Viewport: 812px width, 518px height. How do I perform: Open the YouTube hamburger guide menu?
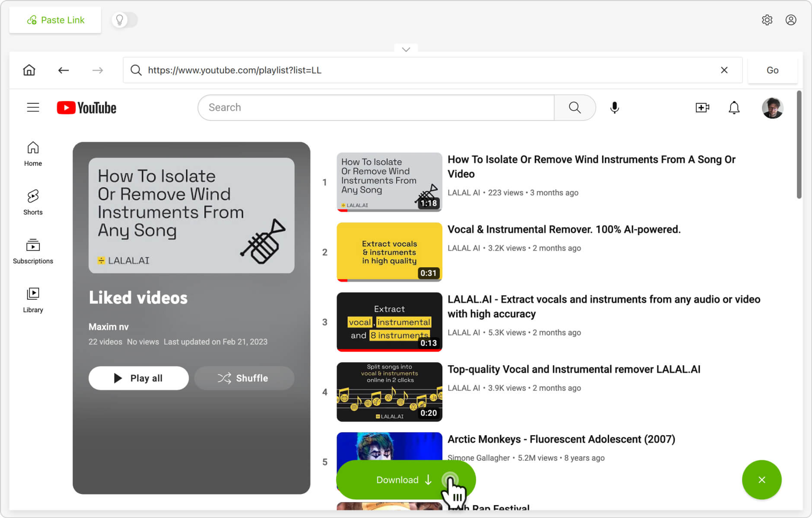33,108
